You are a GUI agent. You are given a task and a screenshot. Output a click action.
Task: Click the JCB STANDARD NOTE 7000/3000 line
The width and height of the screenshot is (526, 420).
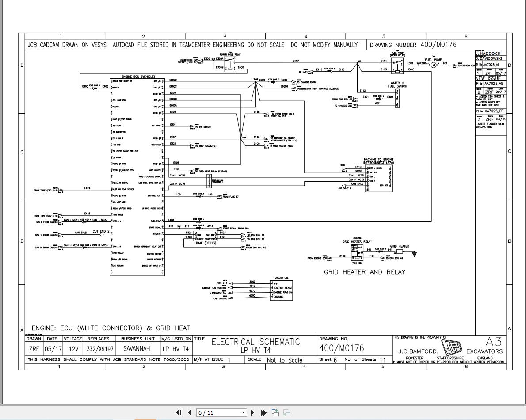109,359
